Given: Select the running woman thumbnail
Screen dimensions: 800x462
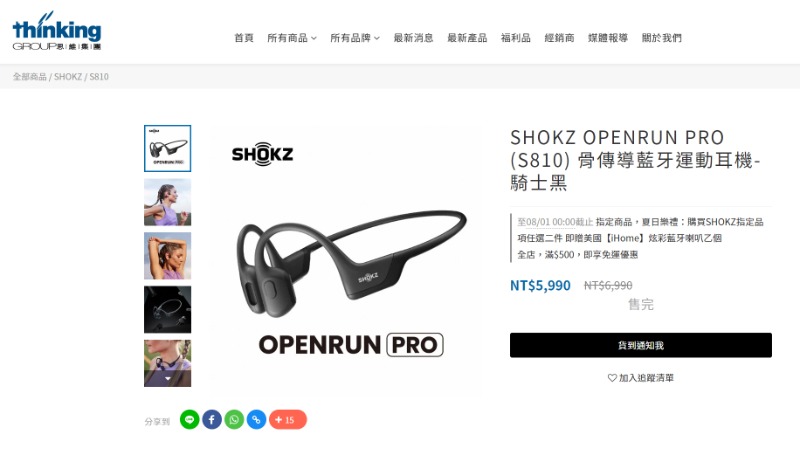Looking at the screenshot, I should pyautogui.click(x=167, y=202).
